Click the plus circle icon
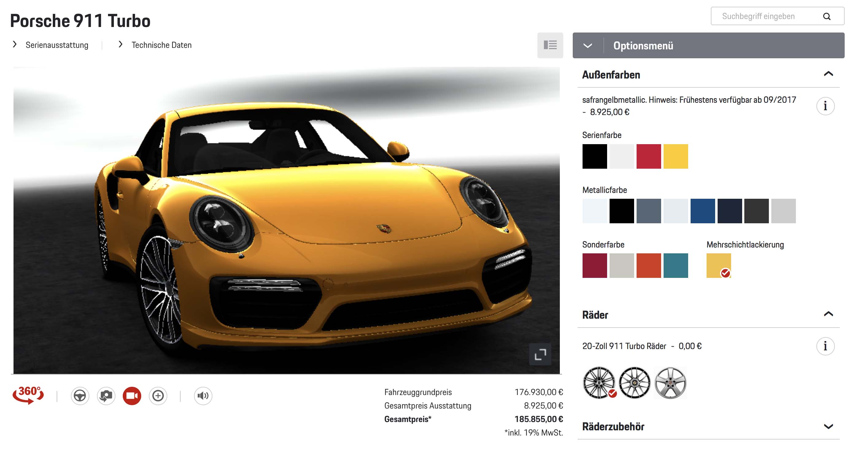 coord(158,396)
